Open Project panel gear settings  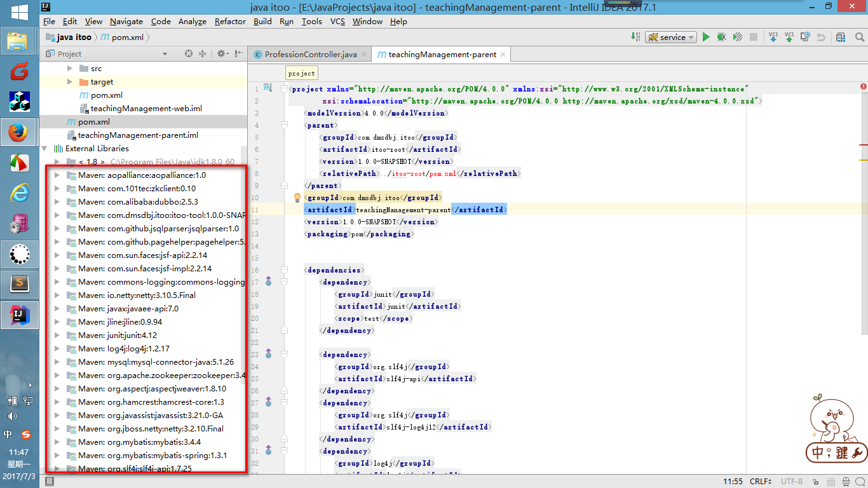point(222,54)
